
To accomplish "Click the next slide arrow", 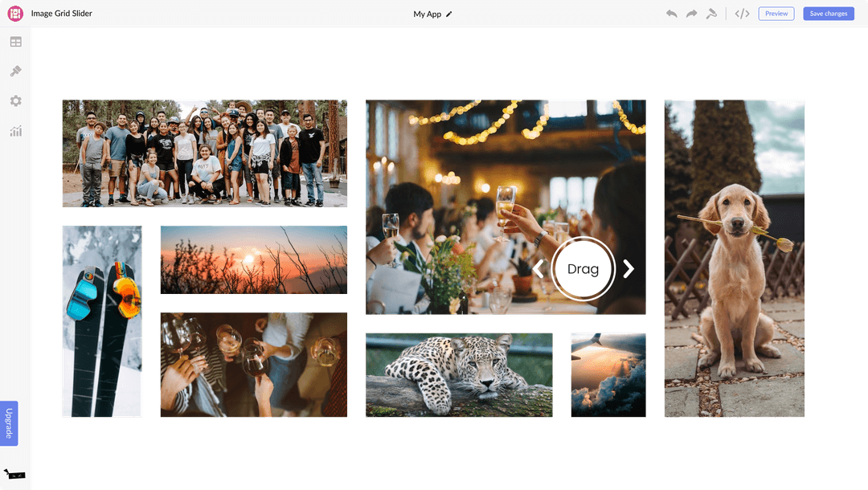I will [x=628, y=268].
